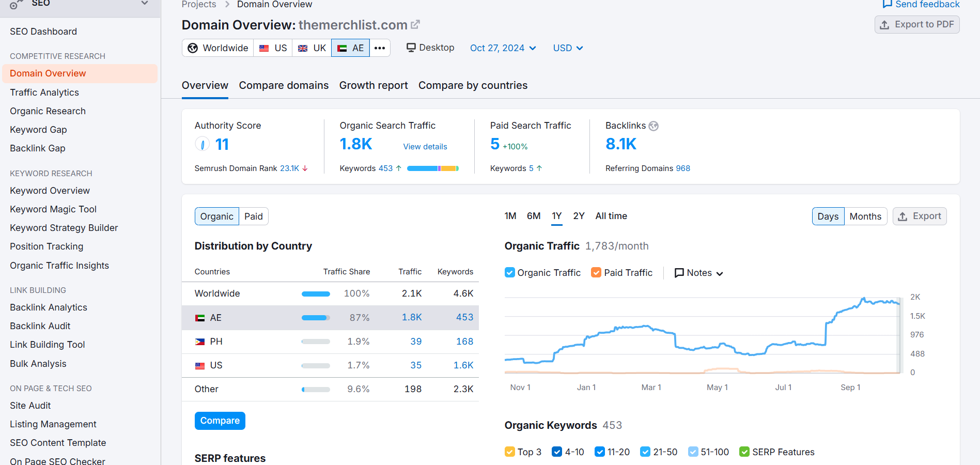980x465 pixels.
Task: Switch to the Compare domains tab
Action: click(x=284, y=85)
